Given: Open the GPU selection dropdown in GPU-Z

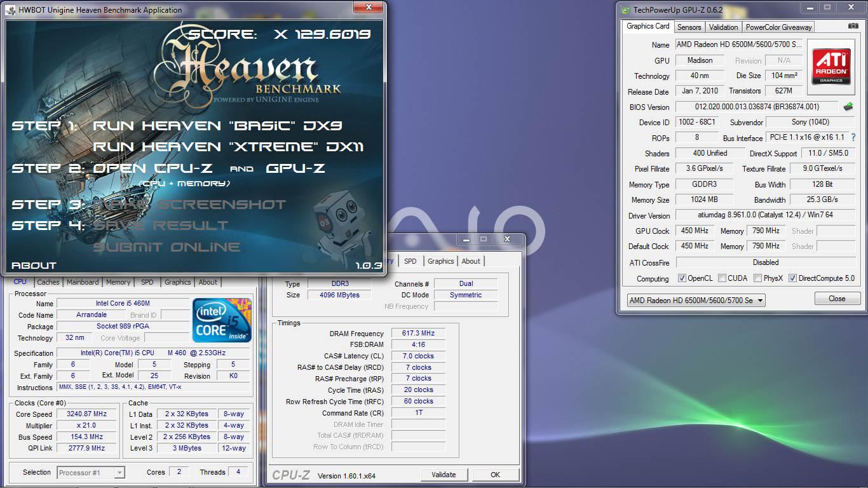Looking at the screenshot, I should coord(696,301).
